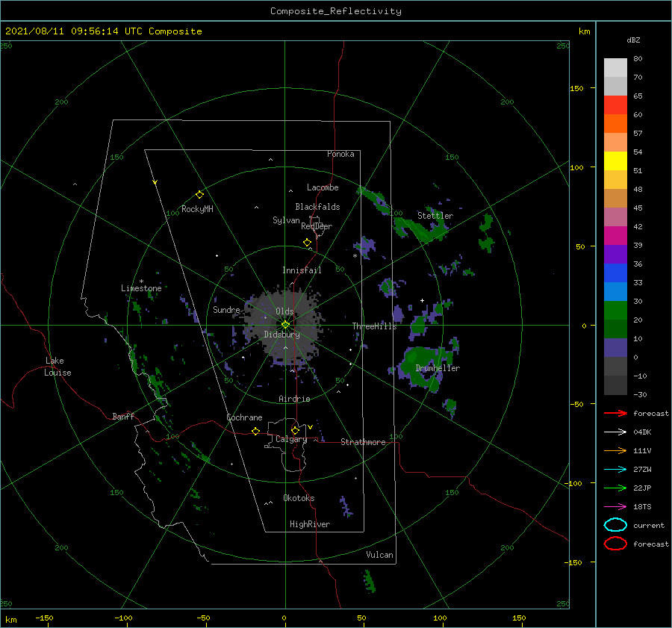Click the yellow 54 dBZ legend swatch

tap(615, 161)
